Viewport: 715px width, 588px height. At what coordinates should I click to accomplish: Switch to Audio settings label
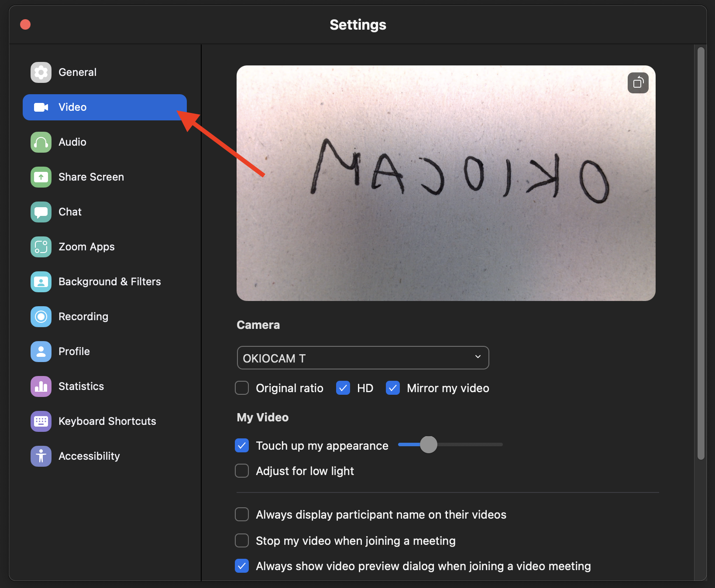click(72, 142)
